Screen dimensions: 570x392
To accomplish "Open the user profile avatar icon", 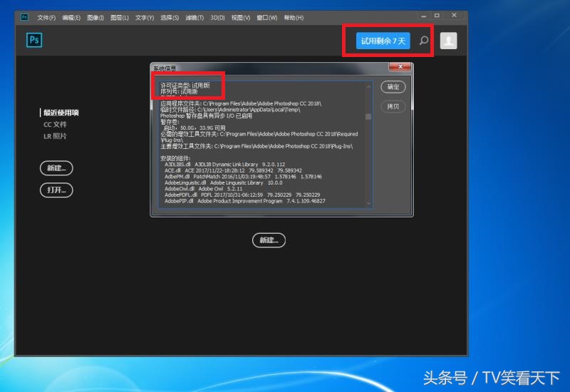I will [x=449, y=41].
